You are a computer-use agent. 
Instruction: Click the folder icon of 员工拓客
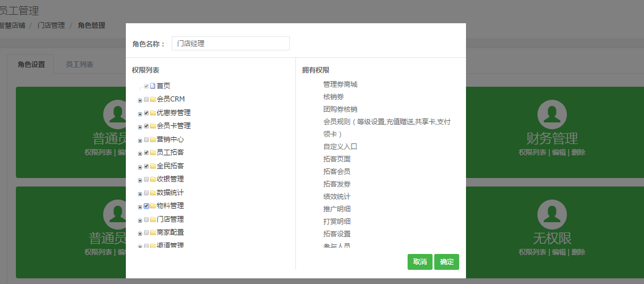tap(153, 152)
